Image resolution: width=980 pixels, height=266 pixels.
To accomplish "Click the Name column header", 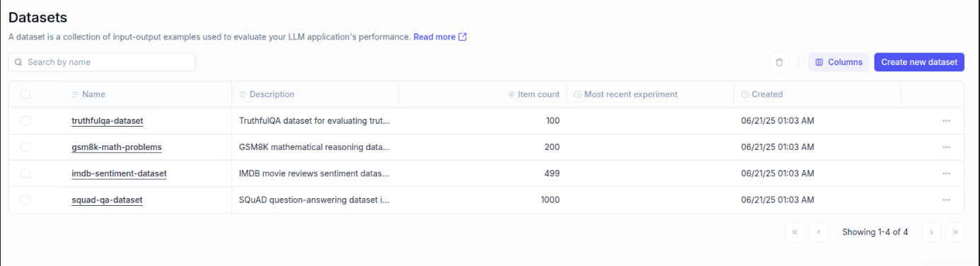I will click(88, 94).
